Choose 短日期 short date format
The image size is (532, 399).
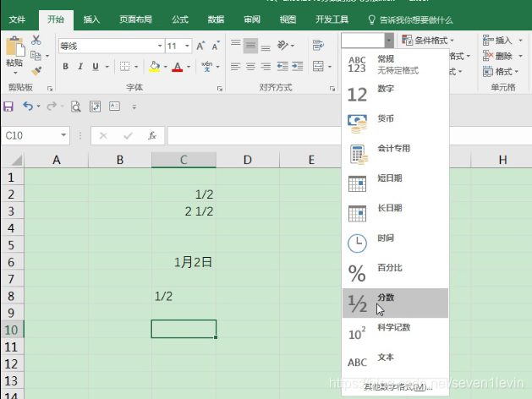[x=395, y=183]
